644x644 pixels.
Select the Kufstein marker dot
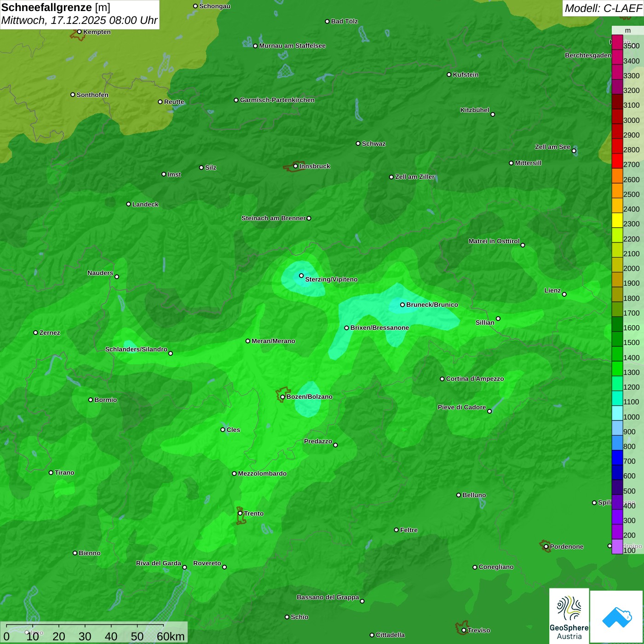449,75
